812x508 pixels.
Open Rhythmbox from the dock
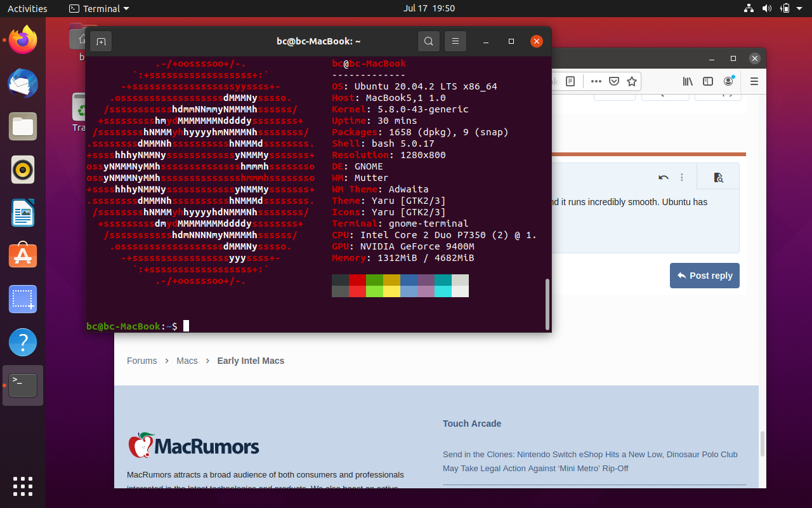pos(23,170)
